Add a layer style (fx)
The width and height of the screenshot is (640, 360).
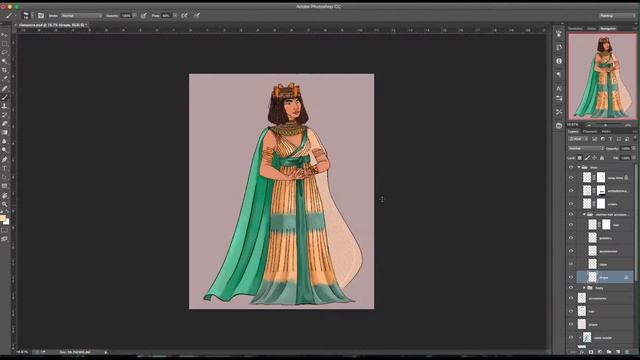click(x=582, y=352)
